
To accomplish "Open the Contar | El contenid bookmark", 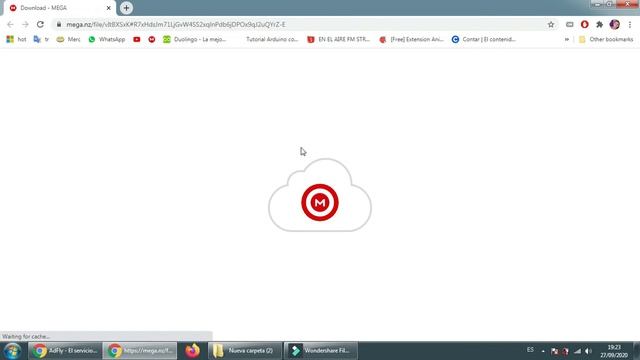I will coord(484,39).
